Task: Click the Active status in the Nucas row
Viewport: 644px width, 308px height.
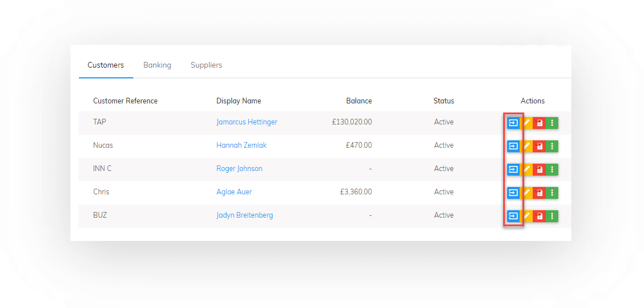Action: pyautogui.click(x=444, y=145)
